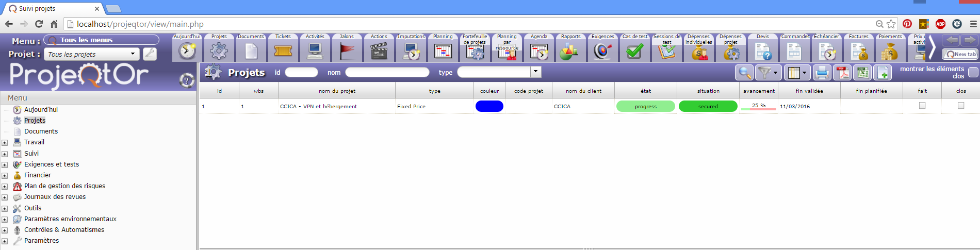Expand the Exigences et tests menu node

[5, 165]
